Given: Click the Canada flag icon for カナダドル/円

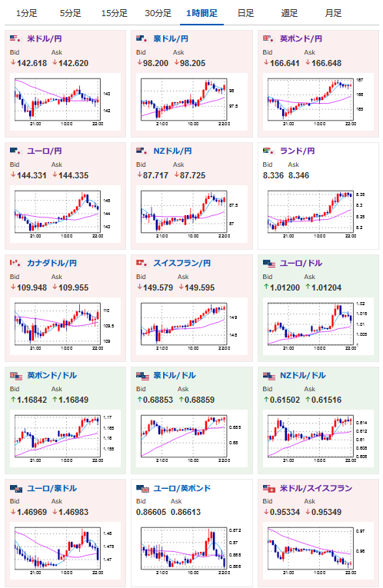Looking at the screenshot, I should pos(15,263).
